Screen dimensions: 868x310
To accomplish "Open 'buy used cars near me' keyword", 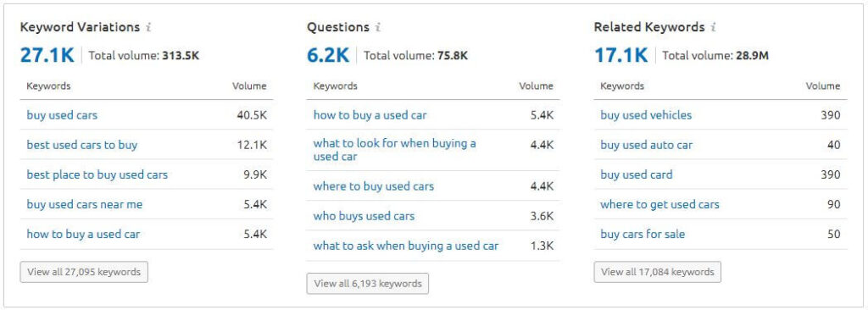I will (x=85, y=204).
